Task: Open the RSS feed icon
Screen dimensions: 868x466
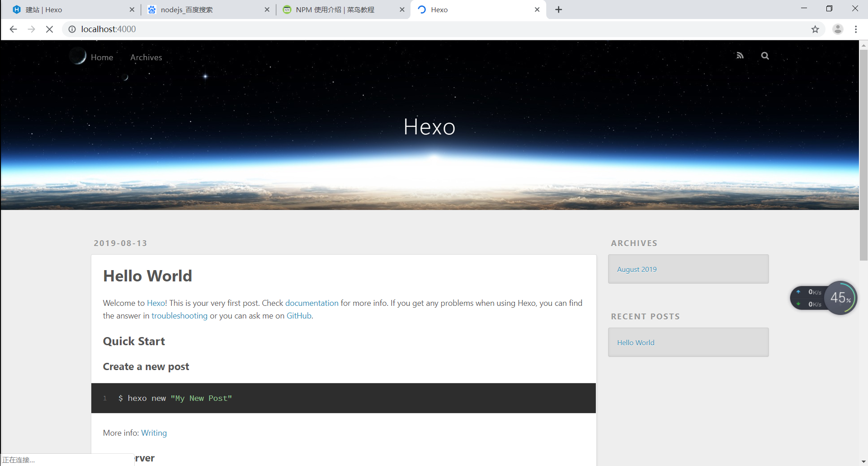Action: click(x=740, y=56)
